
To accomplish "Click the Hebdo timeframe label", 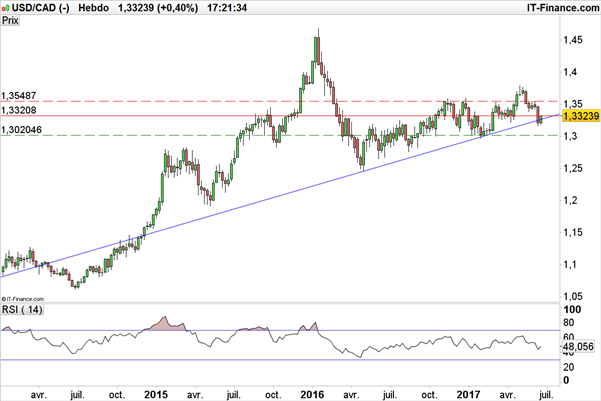I will click(94, 8).
